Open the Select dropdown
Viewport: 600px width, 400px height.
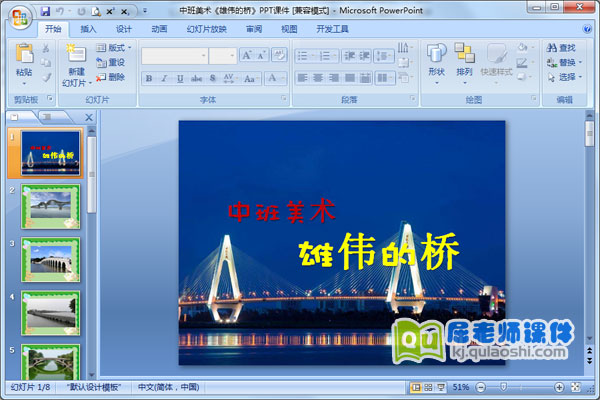click(x=564, y=77)
